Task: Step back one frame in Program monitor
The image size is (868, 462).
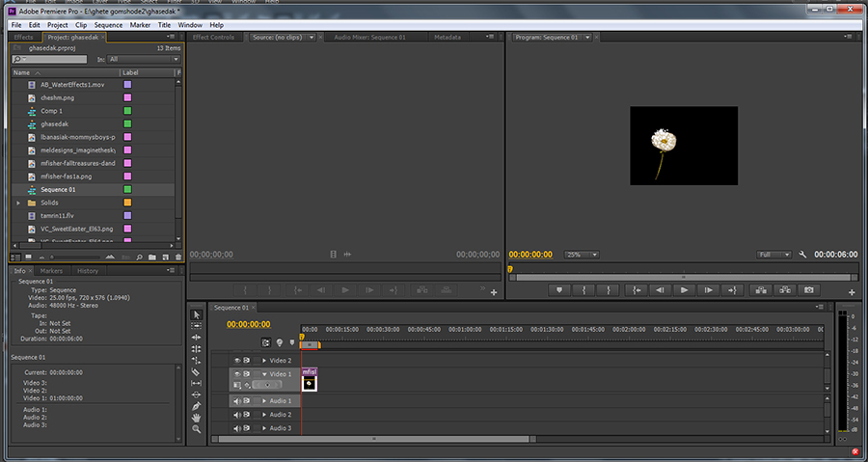Action: coord(661,290)
